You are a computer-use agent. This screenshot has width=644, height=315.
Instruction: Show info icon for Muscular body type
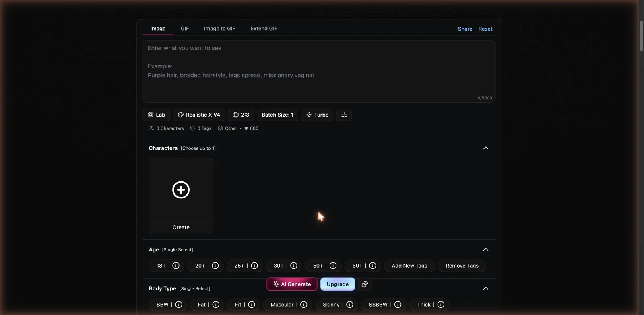pyautogui.click(x=304, y=305)
